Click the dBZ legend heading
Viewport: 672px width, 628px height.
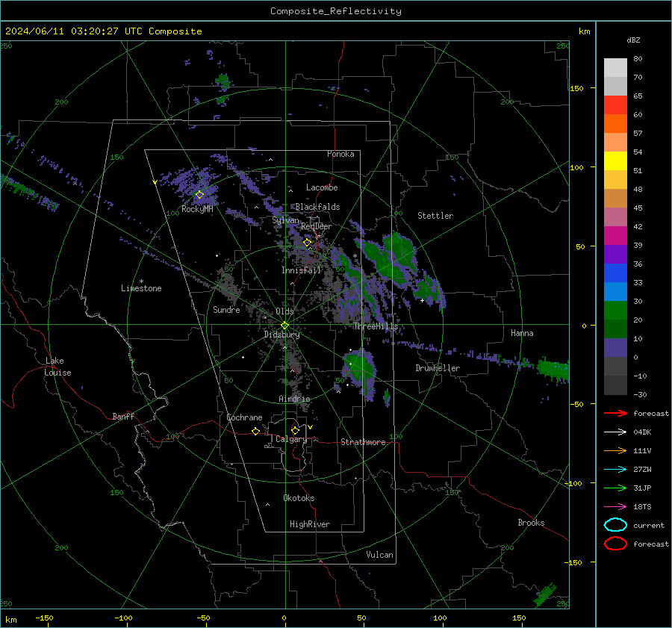(633, 40)
